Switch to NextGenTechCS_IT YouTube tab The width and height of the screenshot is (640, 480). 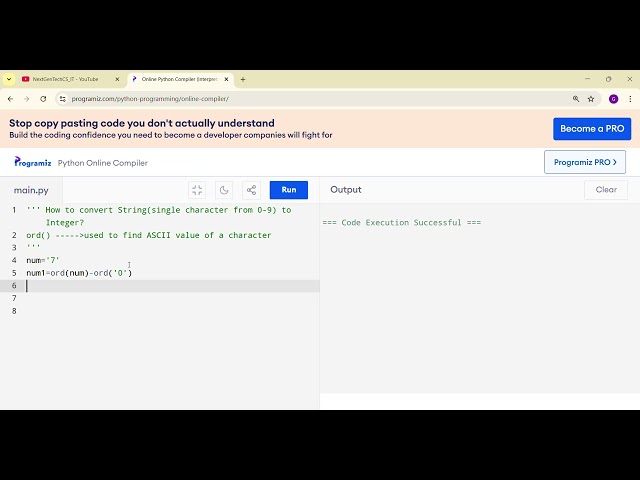65,79
